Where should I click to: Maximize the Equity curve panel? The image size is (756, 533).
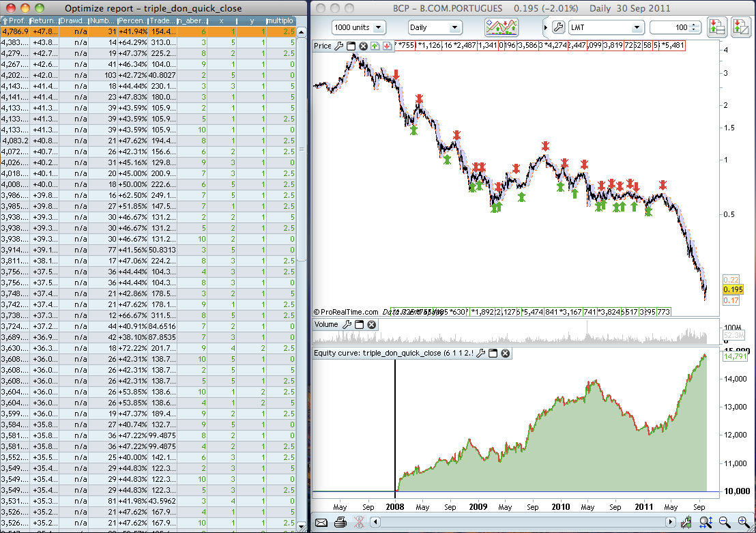pos(493,353)
